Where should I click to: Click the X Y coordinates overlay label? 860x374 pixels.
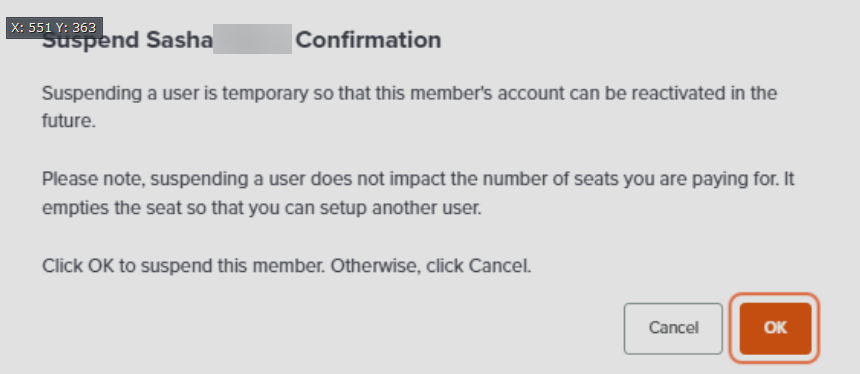(x=54, y=28)
